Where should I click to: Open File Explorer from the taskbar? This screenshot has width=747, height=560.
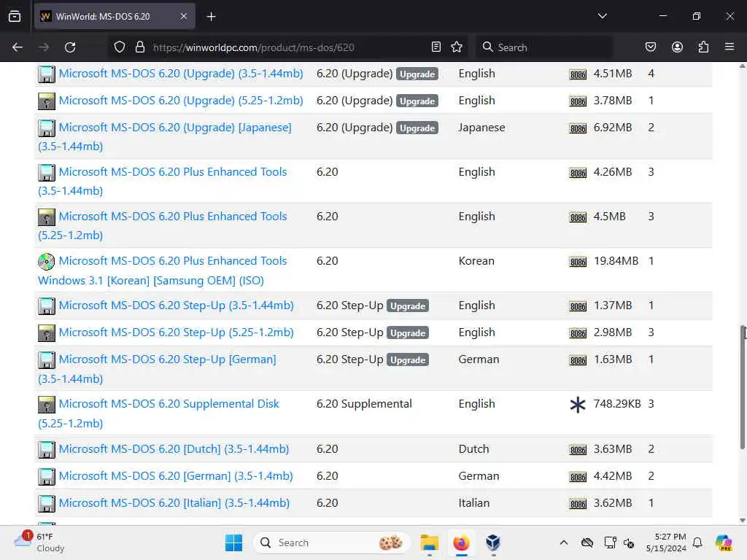(x=429, y=542)
